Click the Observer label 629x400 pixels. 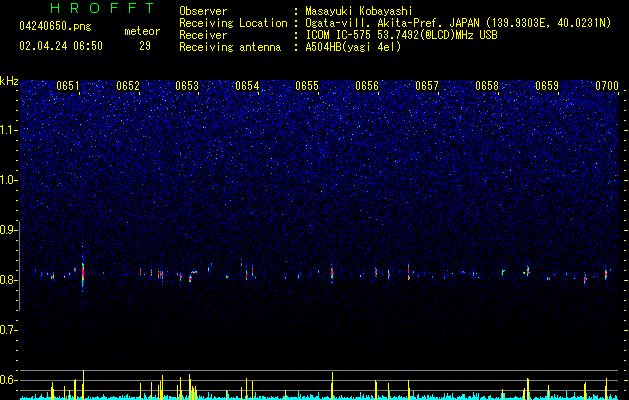pyautogui.click(x=203, y=11)
